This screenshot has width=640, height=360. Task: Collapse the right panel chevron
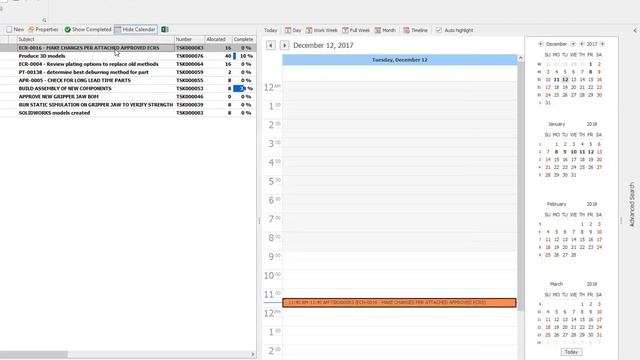coord(635,30)
